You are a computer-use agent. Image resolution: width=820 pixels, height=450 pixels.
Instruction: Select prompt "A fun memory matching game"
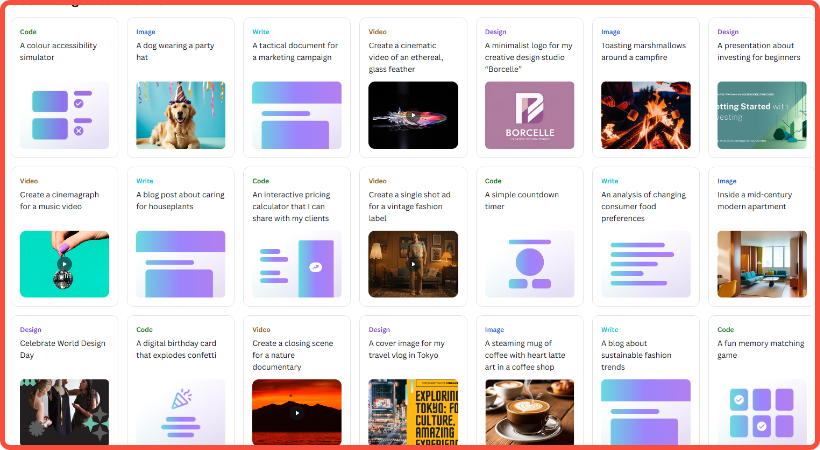click(x=761, y=349)
